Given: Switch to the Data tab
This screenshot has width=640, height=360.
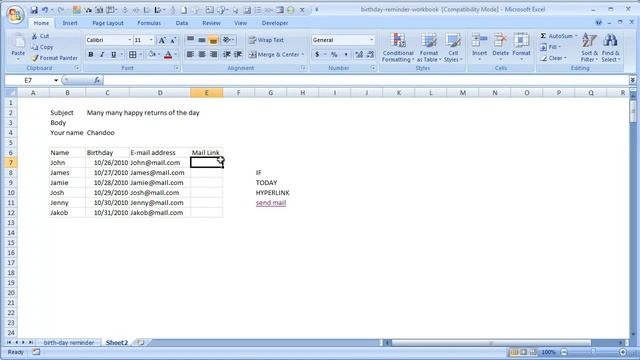Looking at the screenshot, I should (182, 23).
